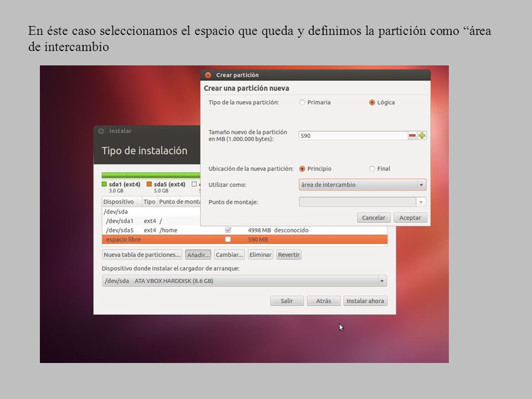Click the Añadir button

[198, 254]
